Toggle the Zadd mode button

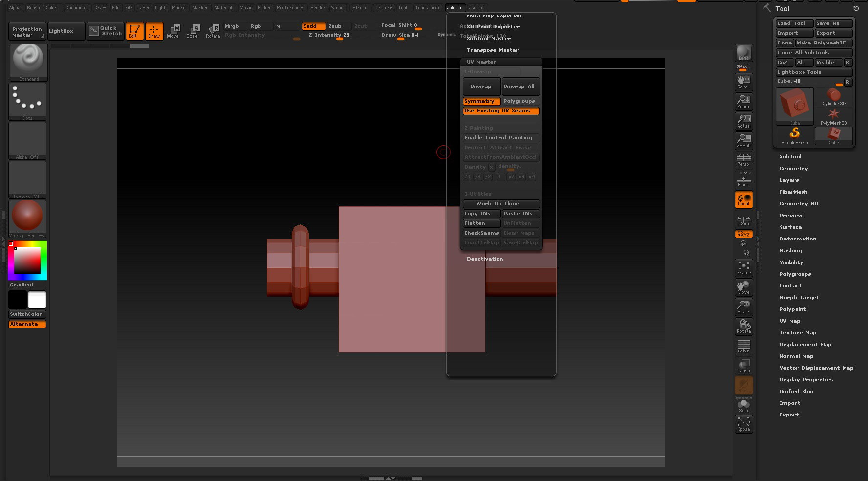point(313,26)
